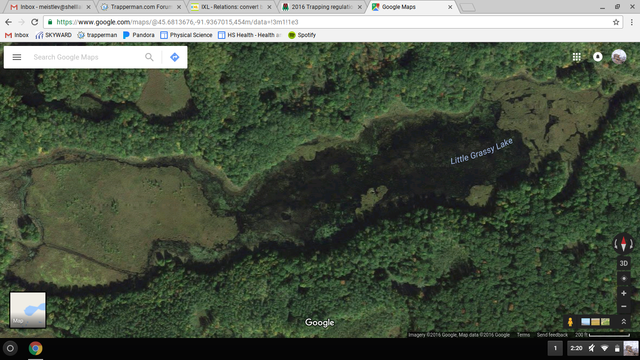The image size is (640, 360).
Task: Open the Pandora bookmark
Action: point(139,35)
